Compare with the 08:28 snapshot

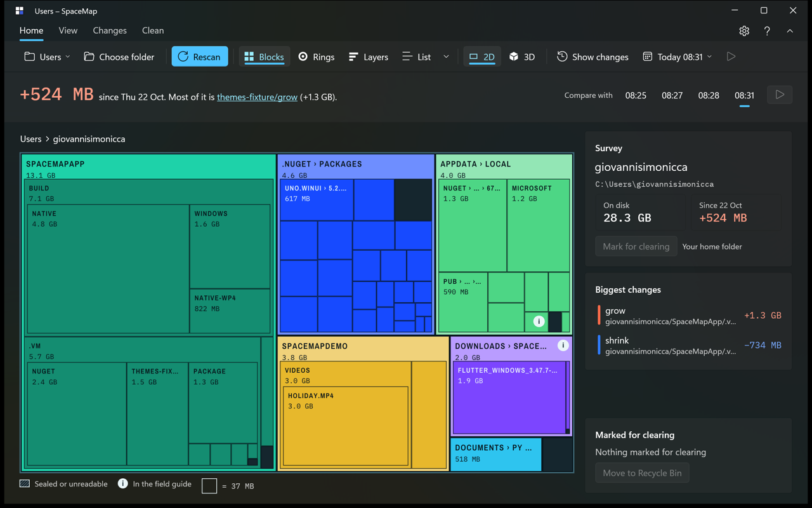(709, 95)
